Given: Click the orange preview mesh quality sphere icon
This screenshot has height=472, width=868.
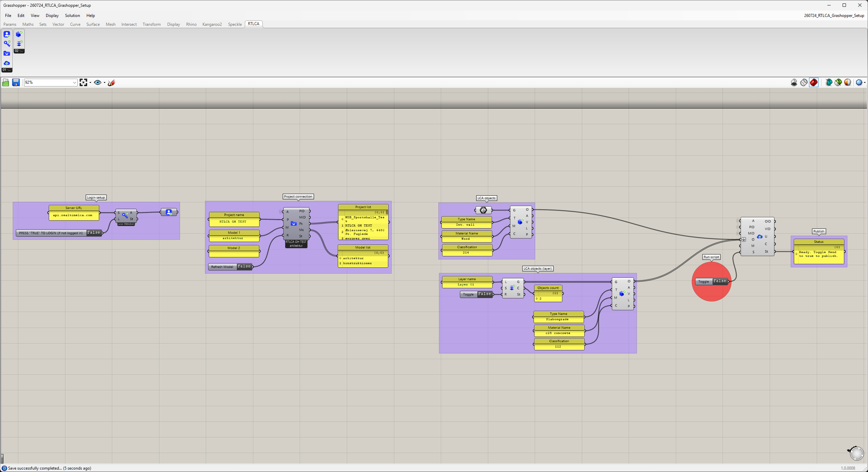Looking at the screenshot, I should tap(848, 82).
